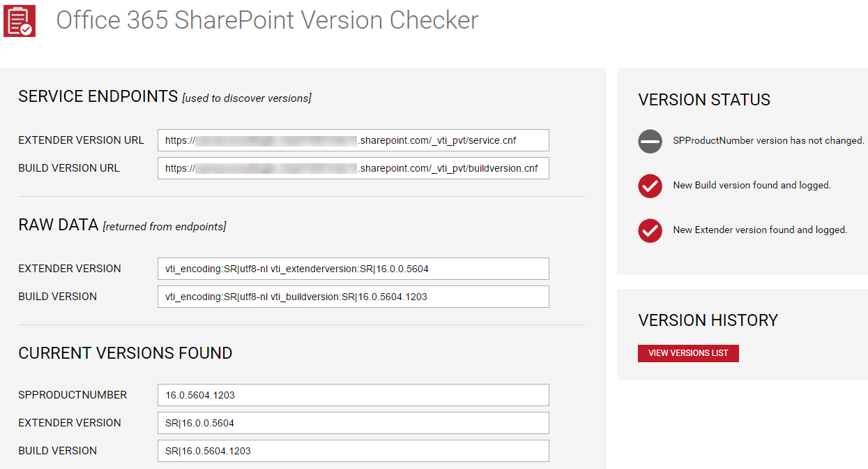
Task: Click the Current Versions Found heading
Action: (x=125, y=353)
